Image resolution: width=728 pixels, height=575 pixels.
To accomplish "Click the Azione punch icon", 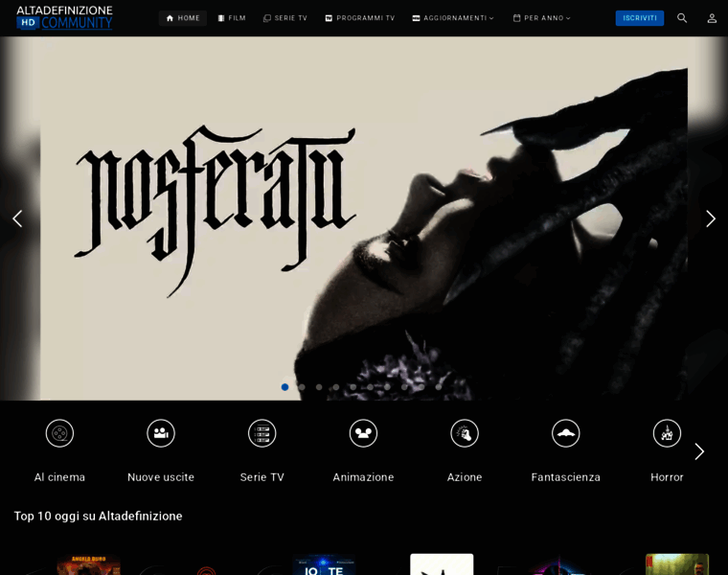I will coord(465,433).
